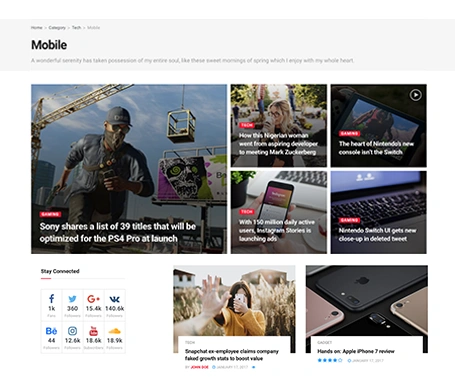The image size is (455, 385).
Task: Click the Mobile breadcrumb item
Action: pos(94,28)
